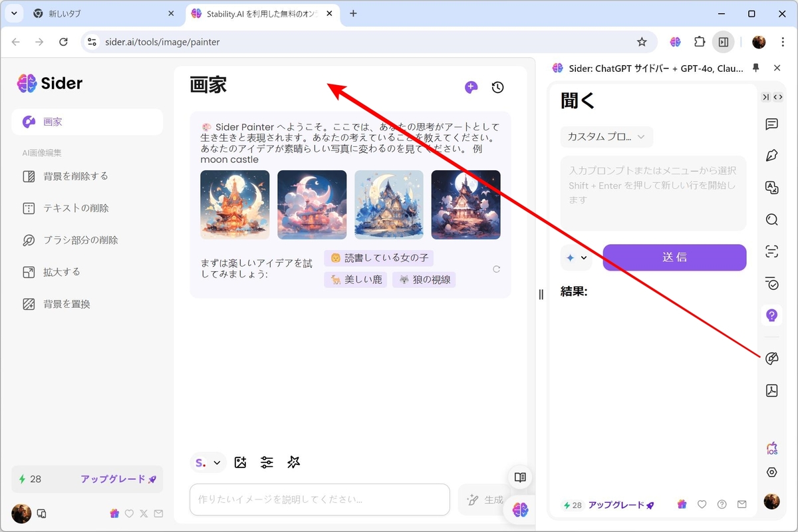Toggle the Chrome side panel button

[x=723, y=42]
